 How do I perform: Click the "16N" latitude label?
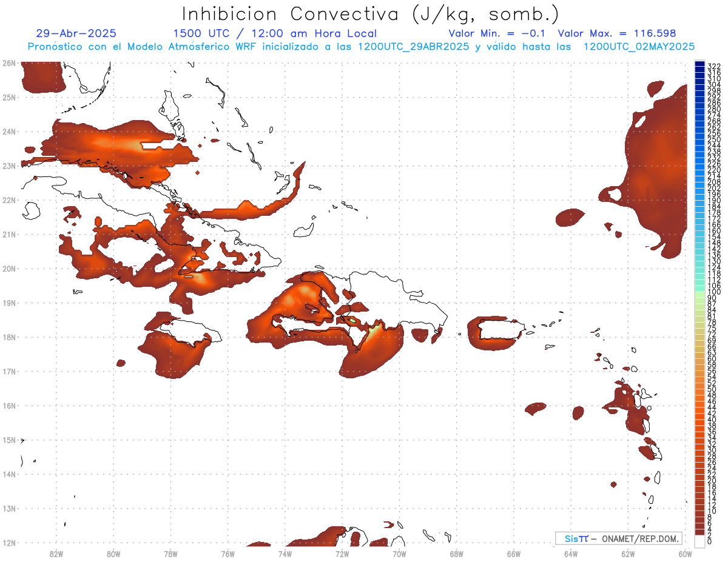click(x=9, y=406)
